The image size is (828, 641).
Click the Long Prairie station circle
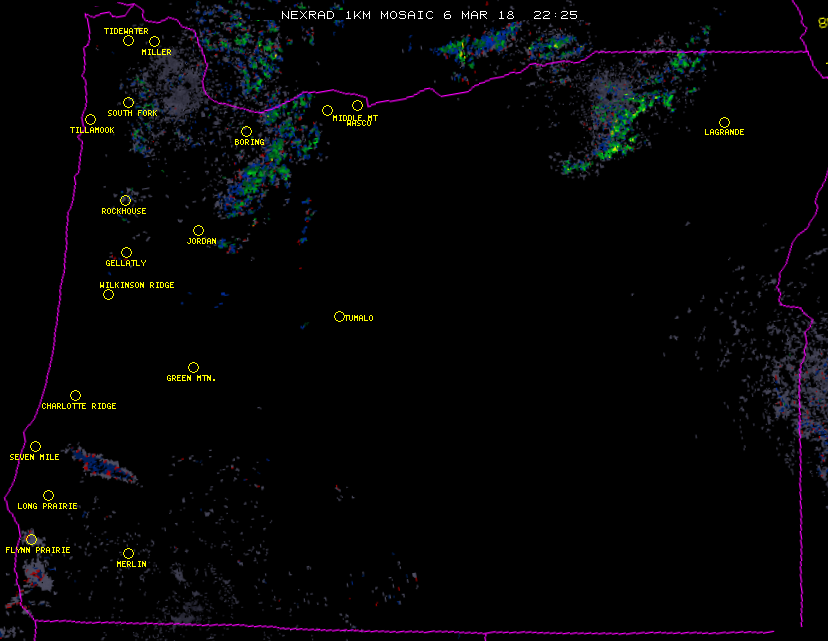[48, 495]
